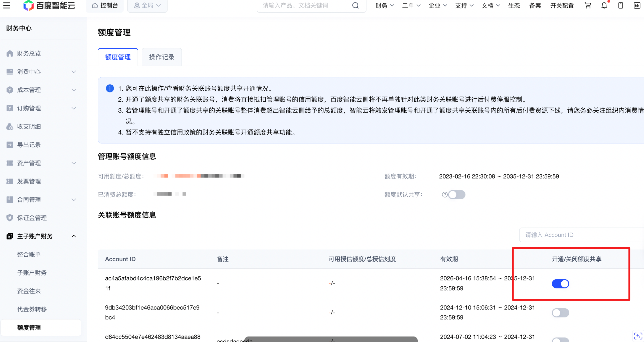Screen dimensions: 644x342
Task: Click the Account ID search field
Action: point(581,235)
